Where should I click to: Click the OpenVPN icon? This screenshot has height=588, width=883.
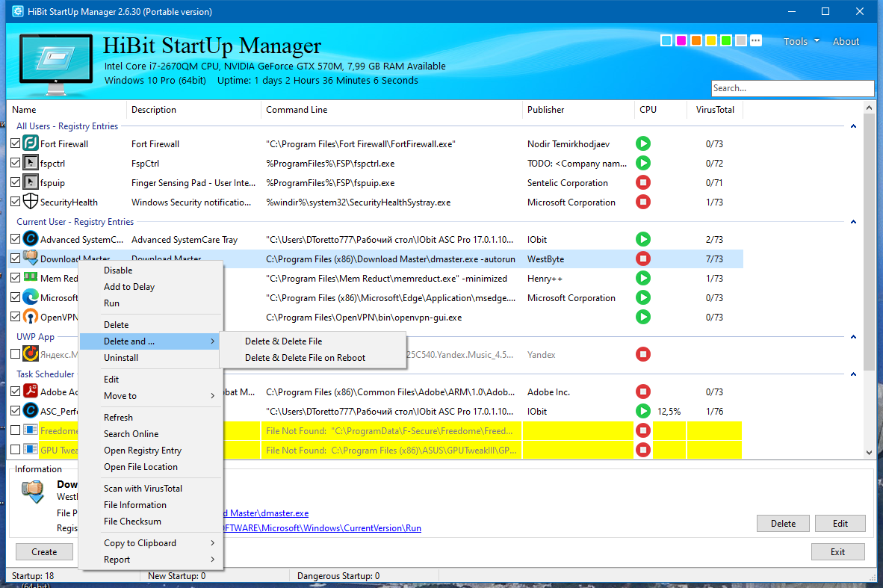point(31,317)
